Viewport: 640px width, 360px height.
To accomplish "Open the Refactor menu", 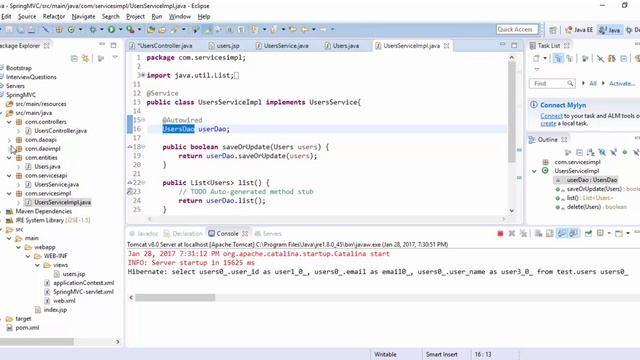I will (54, 16).
